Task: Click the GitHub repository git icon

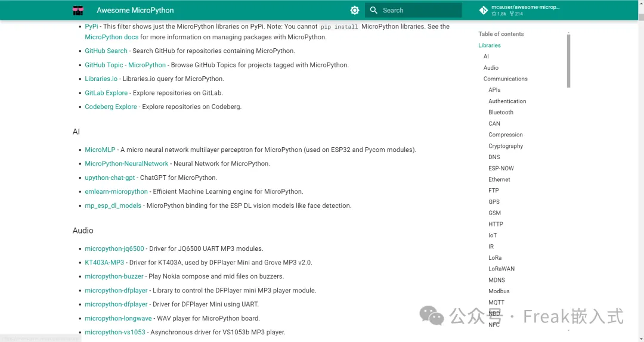Action: point(484,10)
